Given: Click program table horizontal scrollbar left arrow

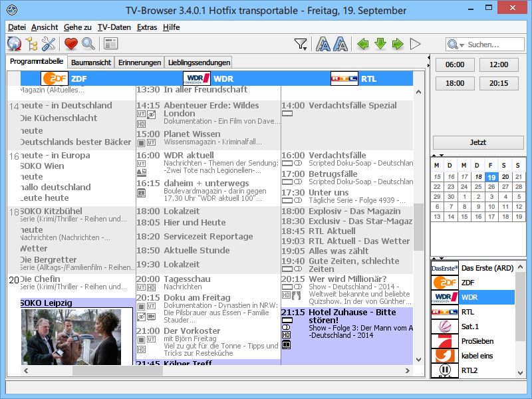Looking at the screenshot, I should (26, 371).
